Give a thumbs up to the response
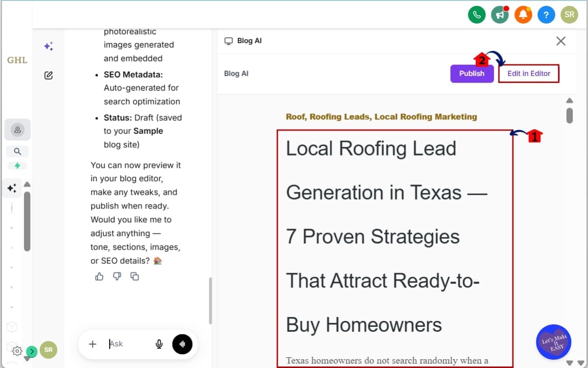Screen dimensions: 588x368 [99, 277]
